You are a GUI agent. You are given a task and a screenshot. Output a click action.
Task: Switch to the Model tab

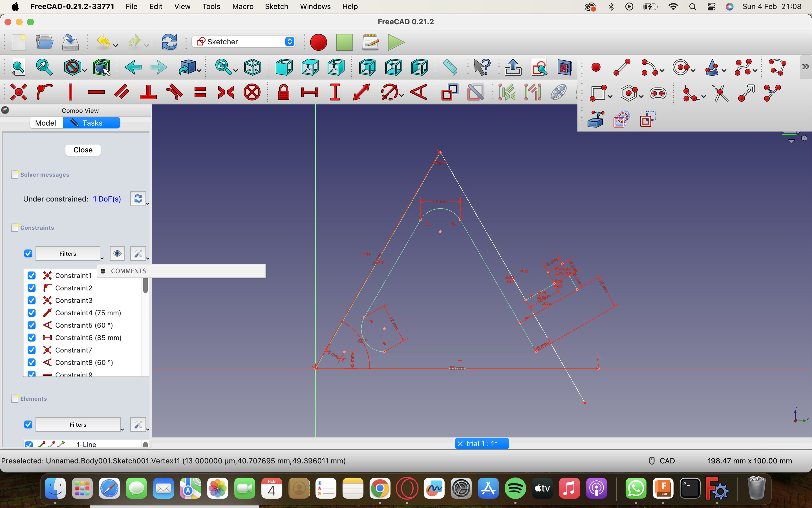(46, 123)
